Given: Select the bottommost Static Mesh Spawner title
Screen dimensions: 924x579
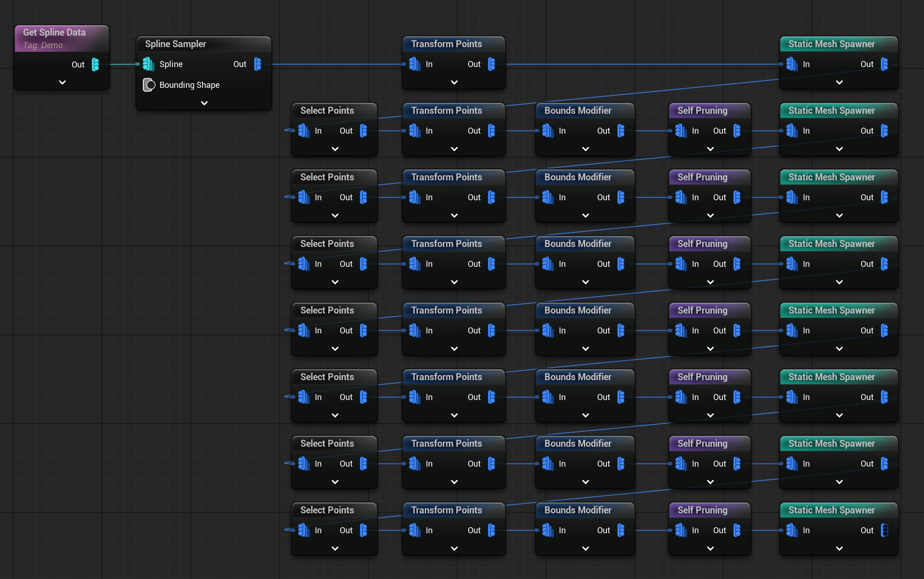Looking at the screenshot, I should click(x=832, y=510).
